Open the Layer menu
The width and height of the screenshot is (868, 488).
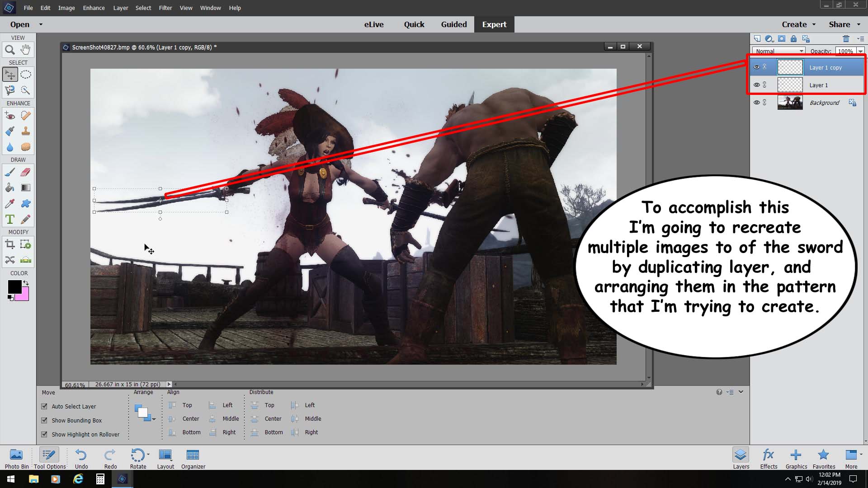tap(120, 8)
